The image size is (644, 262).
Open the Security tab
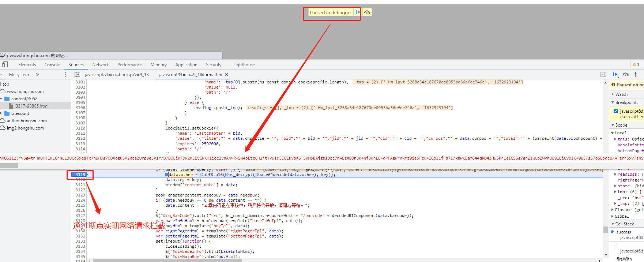click(214, 65)
